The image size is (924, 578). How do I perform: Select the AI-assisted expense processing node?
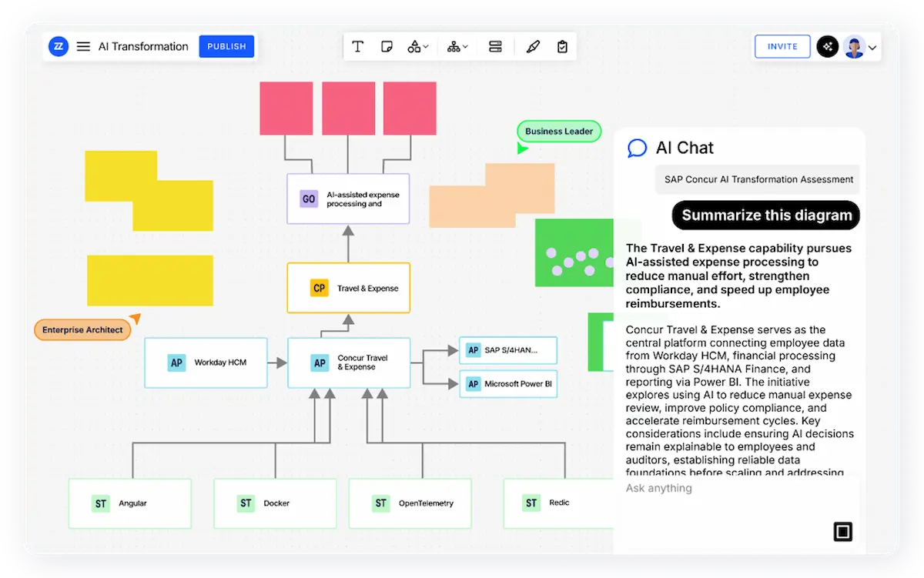348,199
